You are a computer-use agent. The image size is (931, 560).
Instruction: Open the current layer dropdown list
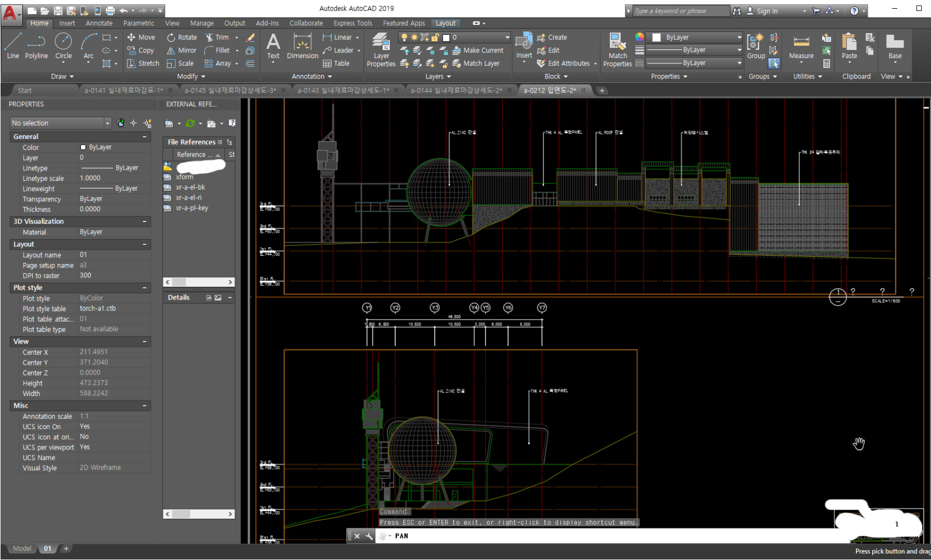tap(507, 37)
